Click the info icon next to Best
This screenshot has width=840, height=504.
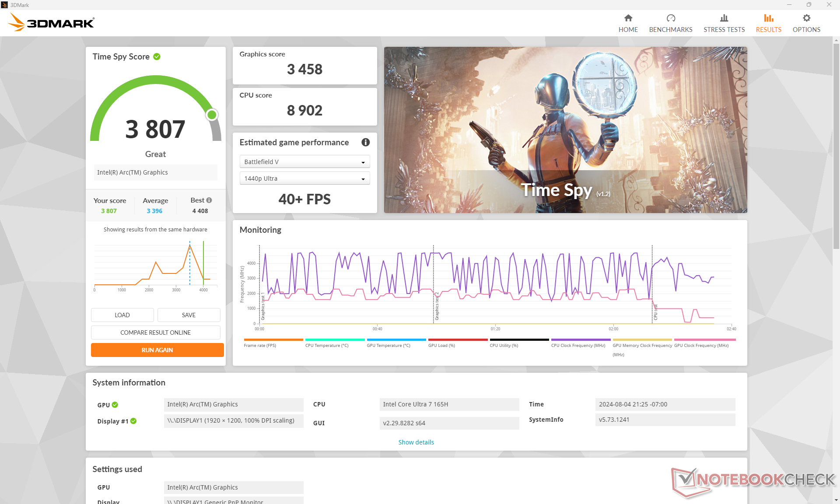click(x=209, y=200)
